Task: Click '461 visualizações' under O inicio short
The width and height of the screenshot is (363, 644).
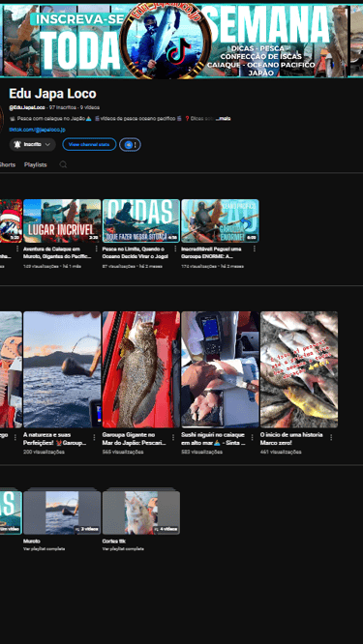Action: click(281, 452)
